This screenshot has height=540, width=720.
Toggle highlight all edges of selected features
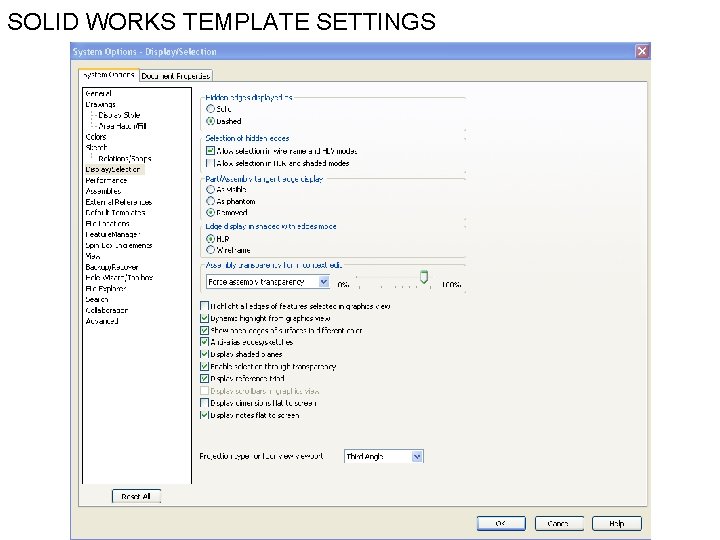coord(205,306)
